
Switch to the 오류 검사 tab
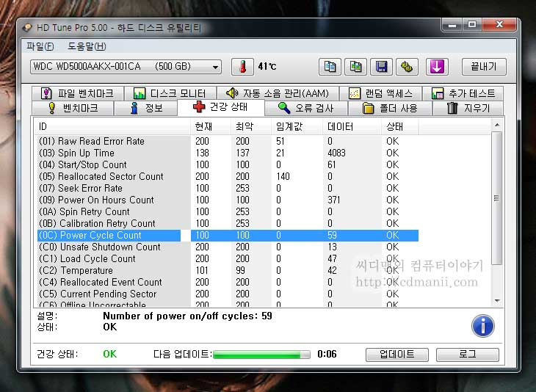305,108
